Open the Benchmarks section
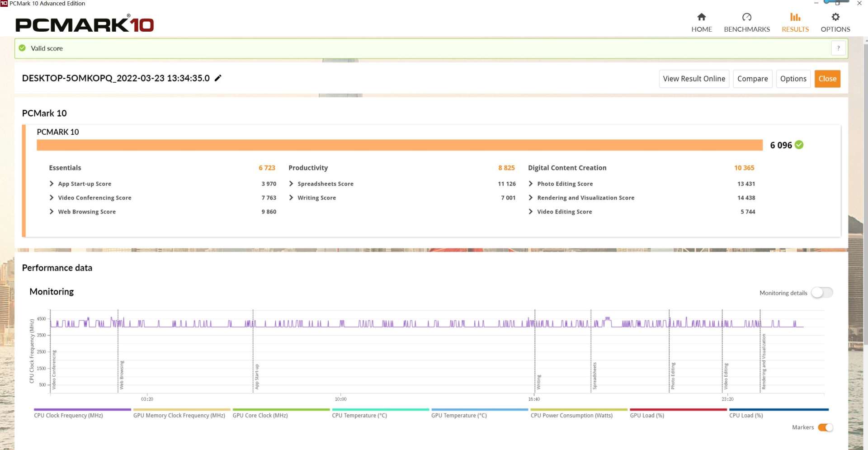 pos(746,23)
